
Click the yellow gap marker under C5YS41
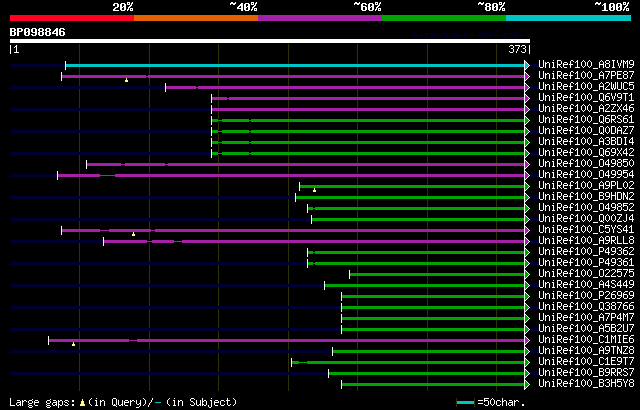point(133,234)
